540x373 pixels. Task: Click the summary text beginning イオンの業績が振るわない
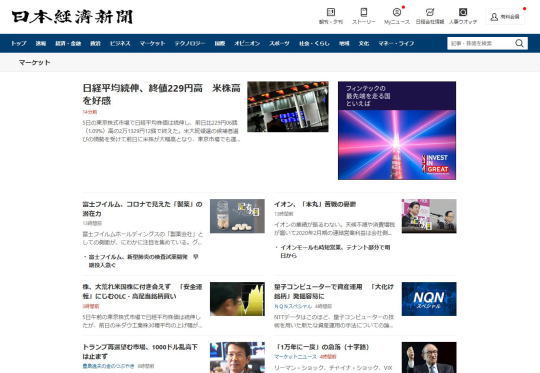click(334, 229)
